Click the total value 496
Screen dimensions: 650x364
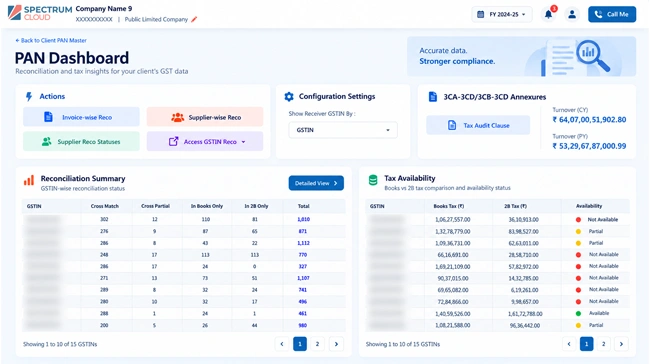tap(303, 301)
